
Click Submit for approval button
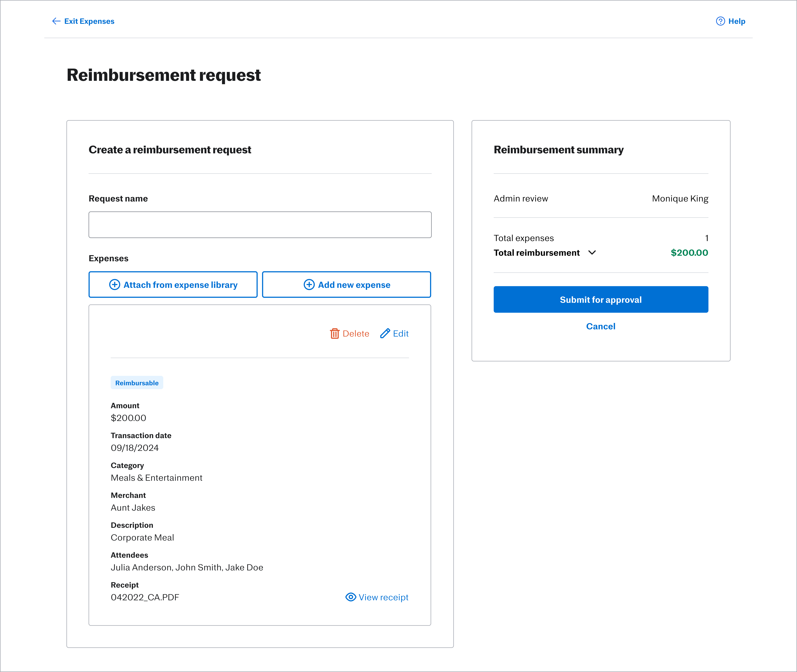[601, 299]
